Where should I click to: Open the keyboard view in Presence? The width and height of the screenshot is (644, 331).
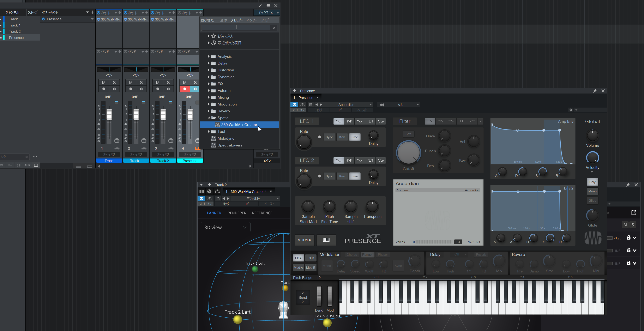326,240
